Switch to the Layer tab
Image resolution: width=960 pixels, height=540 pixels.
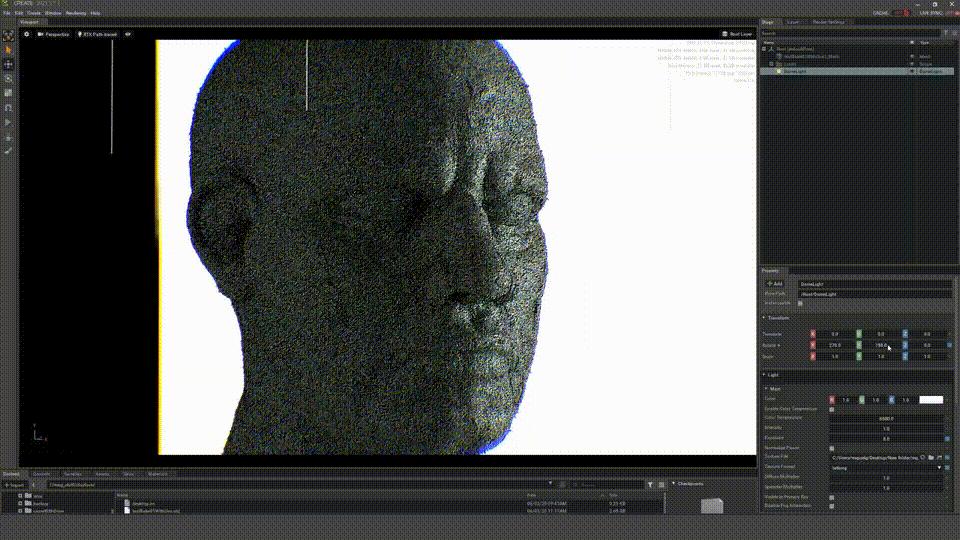[793, 22]
